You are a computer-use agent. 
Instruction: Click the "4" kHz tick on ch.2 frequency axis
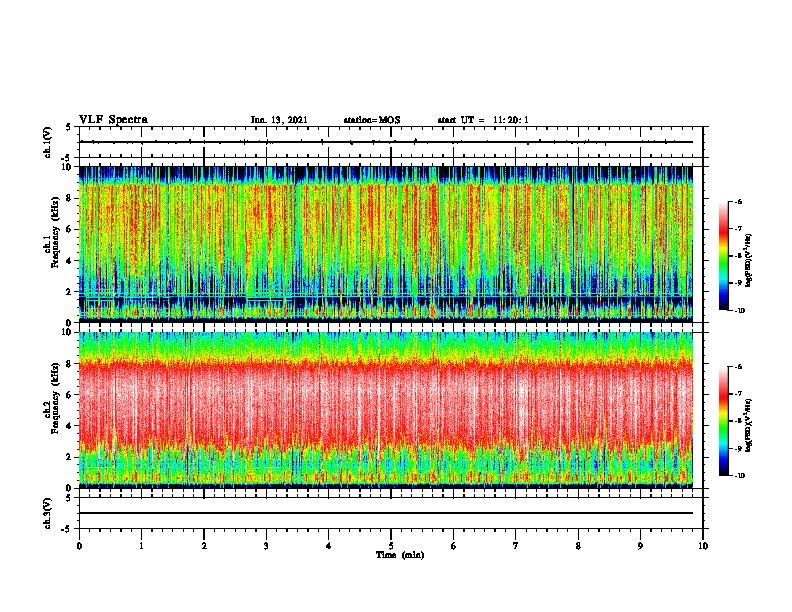69,426
